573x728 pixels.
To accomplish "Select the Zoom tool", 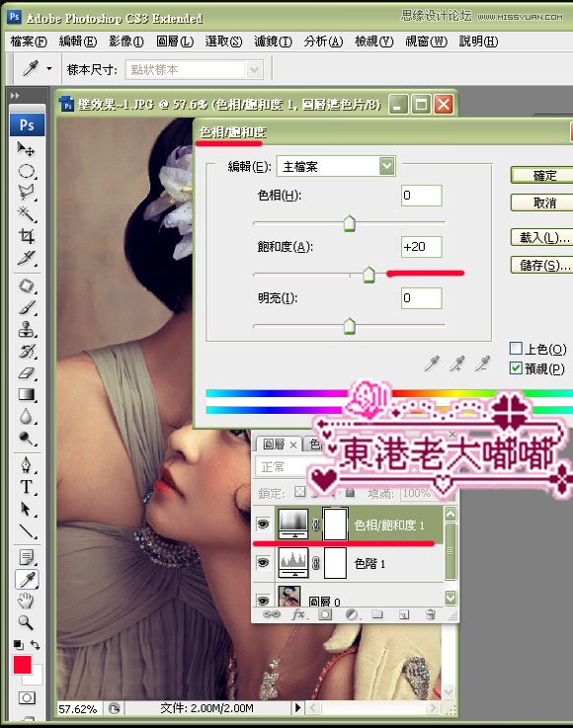I will [26, 622].
